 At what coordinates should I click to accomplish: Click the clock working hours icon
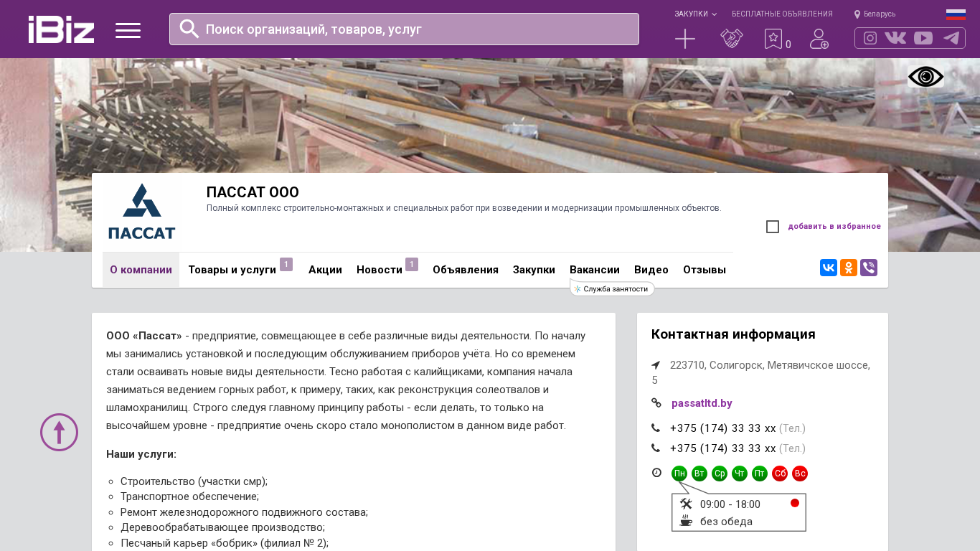pyautogui.click(x=656, y=473)
